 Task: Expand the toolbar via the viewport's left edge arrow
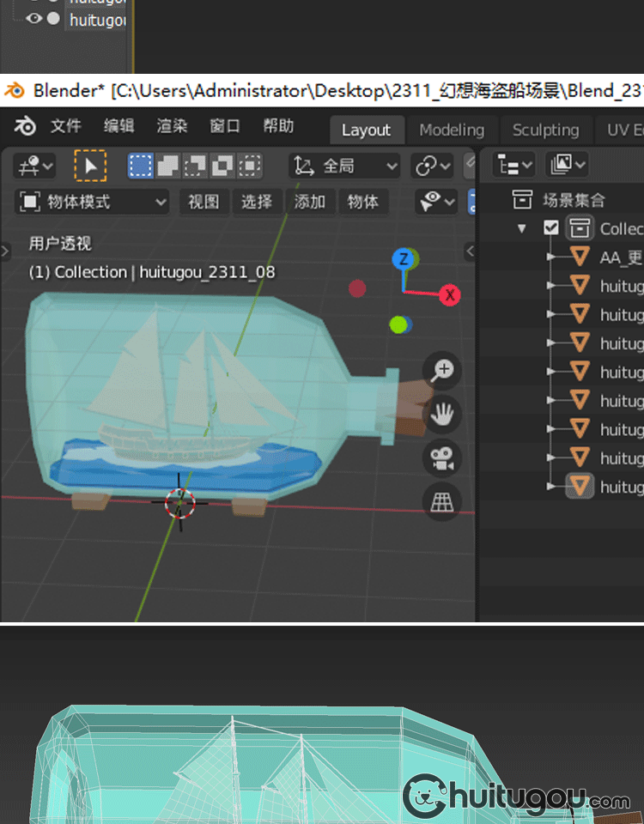pyautogui.click(x=5, y=251)
